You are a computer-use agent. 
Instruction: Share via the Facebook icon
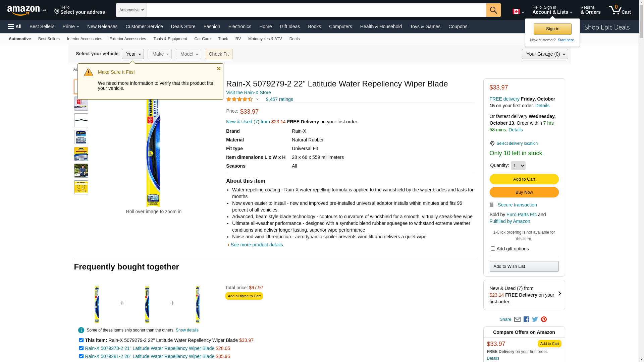click(x=526, y=319)
